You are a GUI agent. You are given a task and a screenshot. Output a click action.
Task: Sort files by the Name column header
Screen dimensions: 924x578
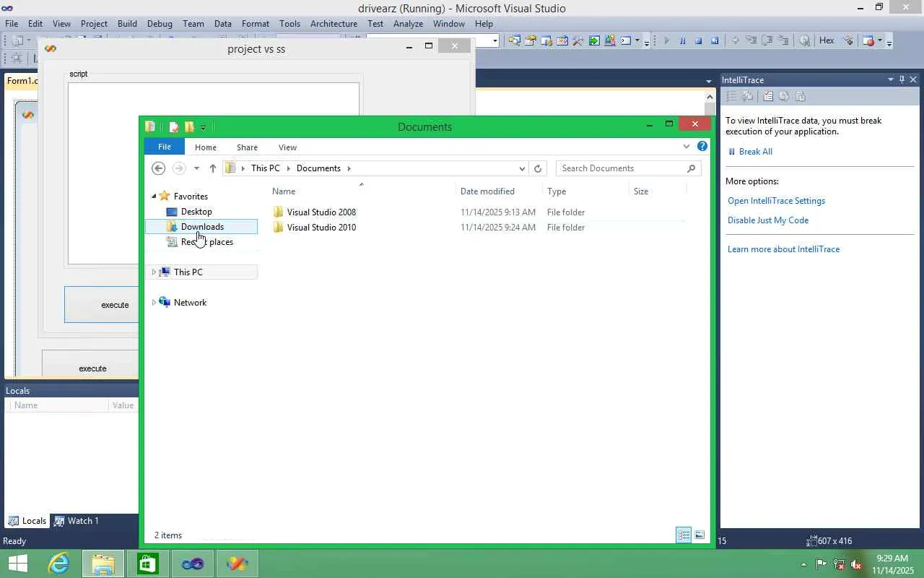coord(362,191)
